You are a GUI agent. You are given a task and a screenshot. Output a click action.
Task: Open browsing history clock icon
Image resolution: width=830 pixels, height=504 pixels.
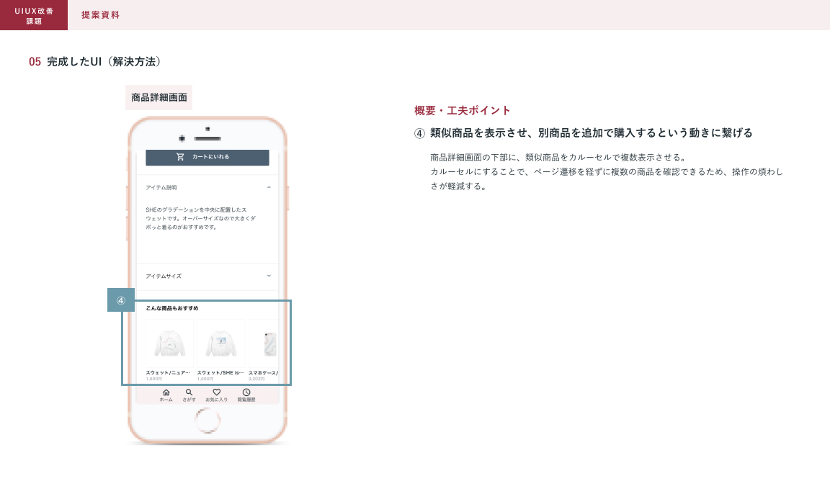click(x=246, y=392)
